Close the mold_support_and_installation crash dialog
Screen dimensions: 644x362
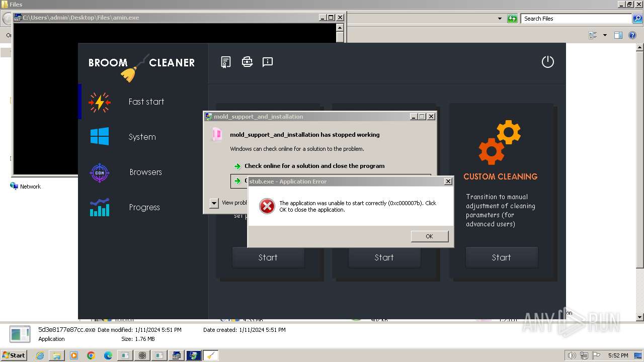(x=431, y=117)
